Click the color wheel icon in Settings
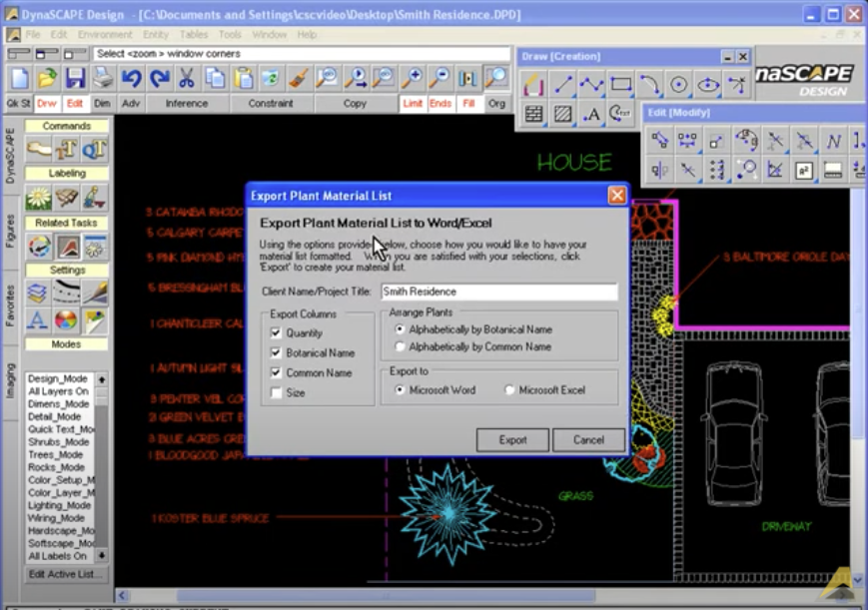This screenshot has width=868, height=610. 66,319
